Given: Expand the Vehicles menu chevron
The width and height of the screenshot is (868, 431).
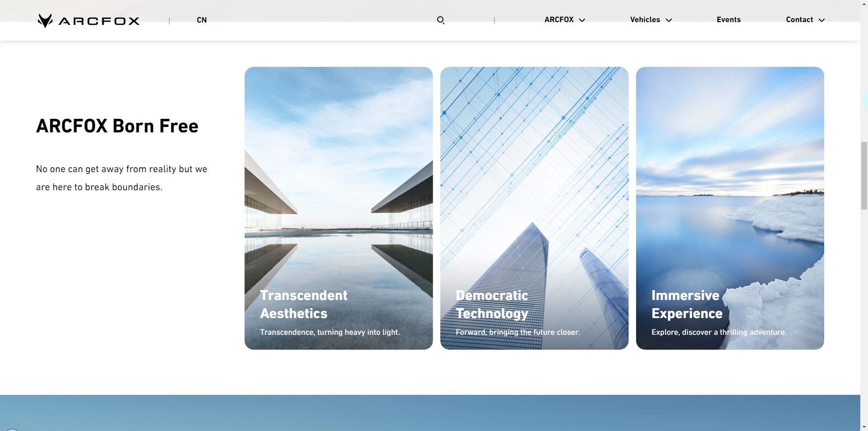Looking at the screenshot, I should click(x=669, y=20).
